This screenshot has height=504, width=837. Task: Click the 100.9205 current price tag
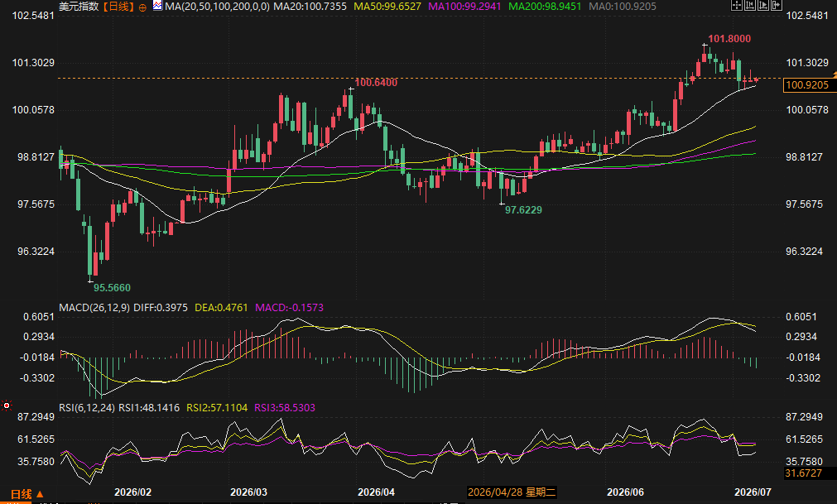(x=808, y=84)
